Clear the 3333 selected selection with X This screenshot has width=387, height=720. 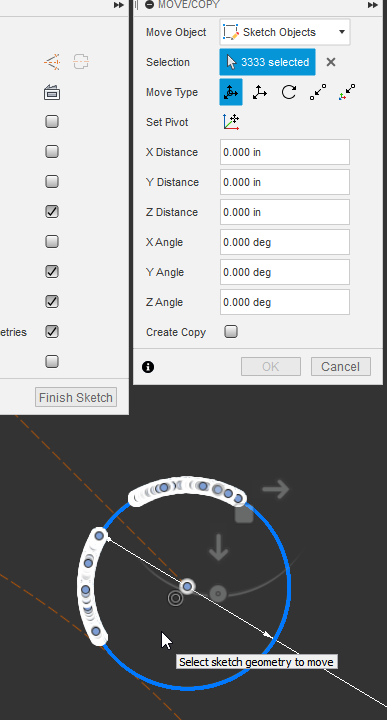(x=331, y=62)
